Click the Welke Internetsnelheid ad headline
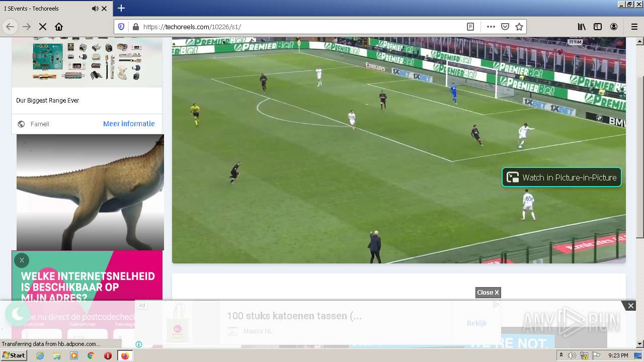This screenshot has height=362, width=644. click(88, 287)
